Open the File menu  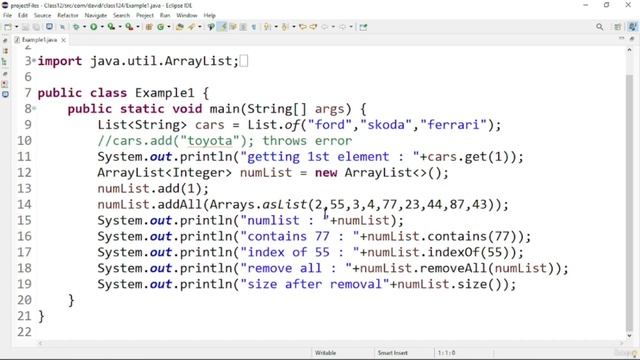(7, 16)
